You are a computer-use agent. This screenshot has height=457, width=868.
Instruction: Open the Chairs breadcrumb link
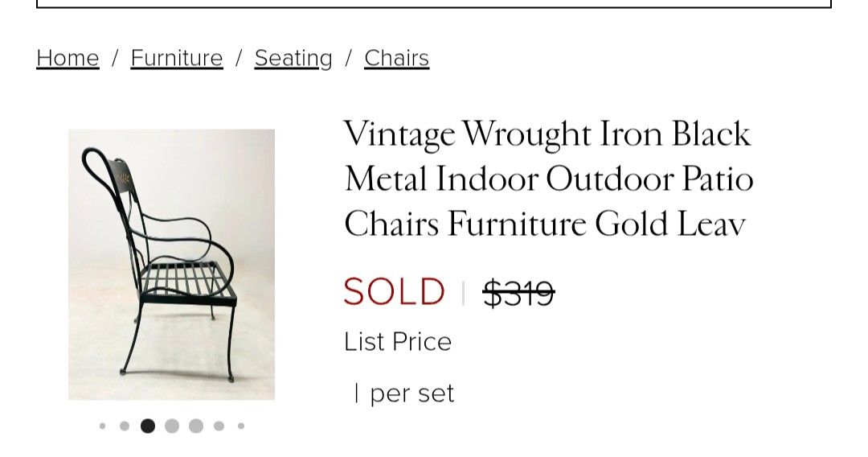(x=396, y=58)
